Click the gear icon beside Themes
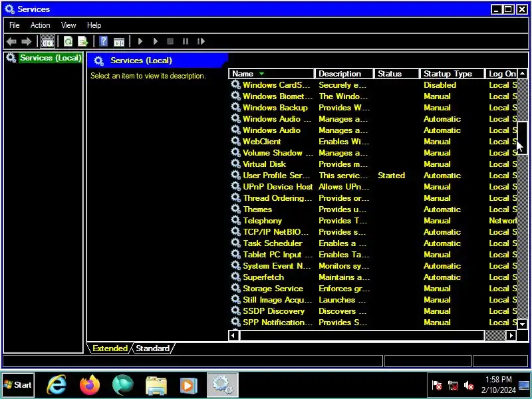Image resolution: width=532 pixels, height=399 pixels. [x=235, y=209]
